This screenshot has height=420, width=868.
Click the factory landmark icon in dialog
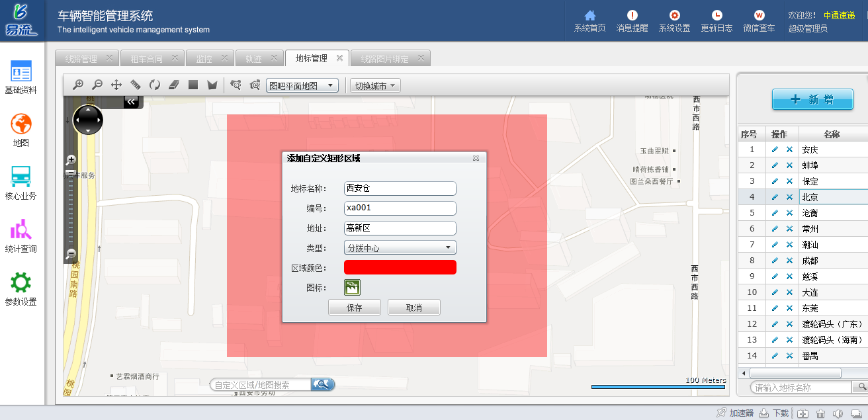(x=352, y=287)
